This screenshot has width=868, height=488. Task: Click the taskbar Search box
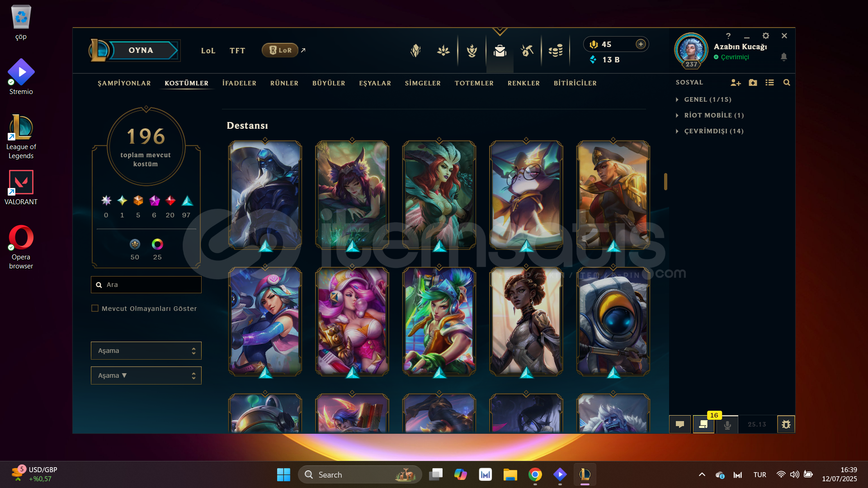click(x=360, y=474)
